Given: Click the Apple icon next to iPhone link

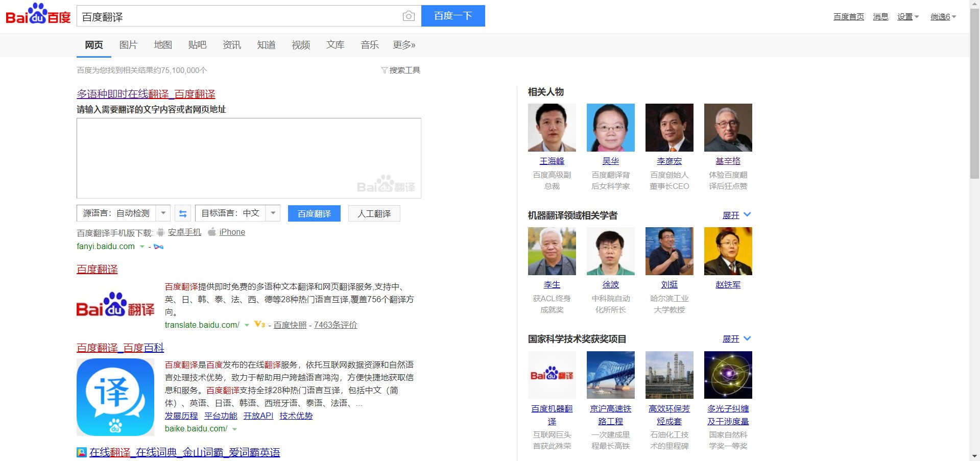Looking at the screenshot, I should coord(211,232).
